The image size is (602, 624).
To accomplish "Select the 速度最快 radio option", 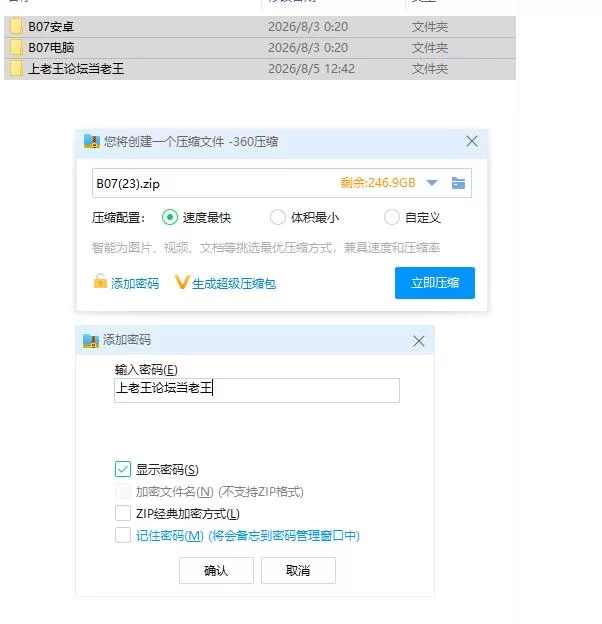I will coord(170,217).
